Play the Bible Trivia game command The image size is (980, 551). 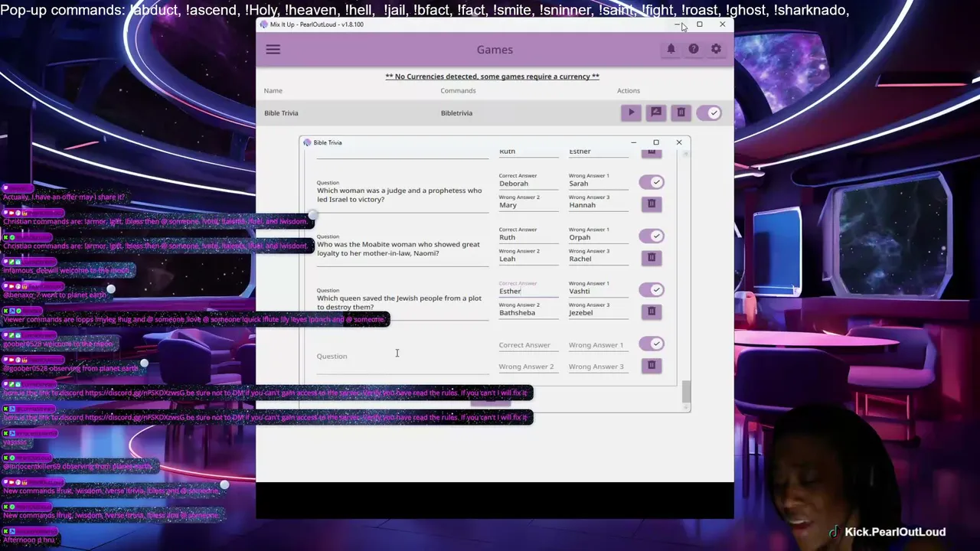click(632, 112)
